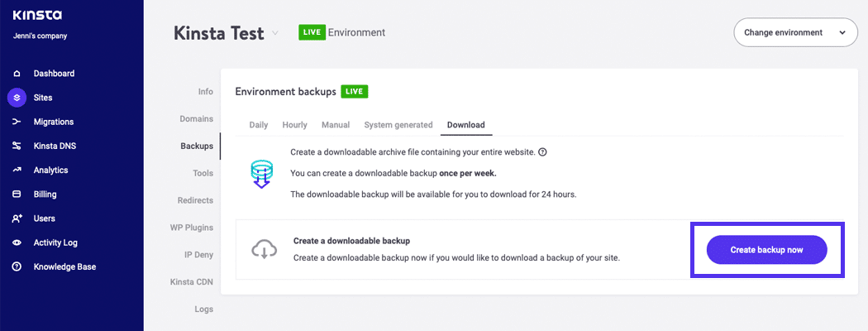Select the Users icon in sidebar
868x331 pixels.
coord(17,218)
